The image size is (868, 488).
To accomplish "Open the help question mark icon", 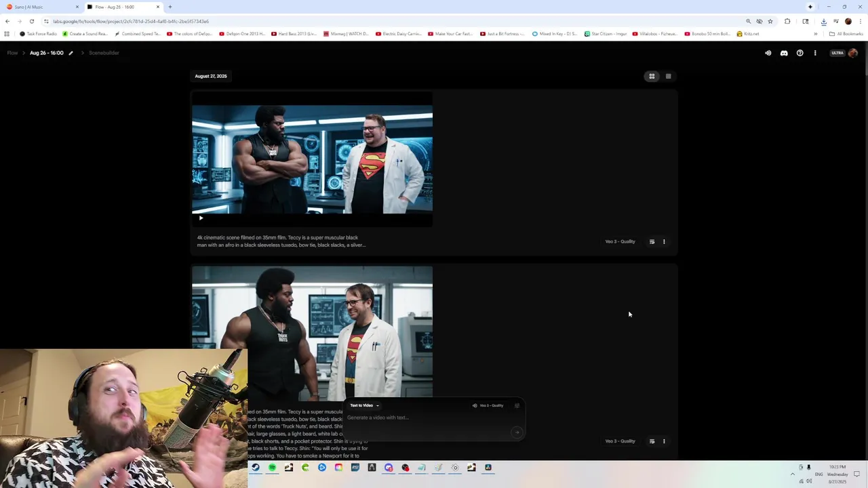I will click(800, 53).
